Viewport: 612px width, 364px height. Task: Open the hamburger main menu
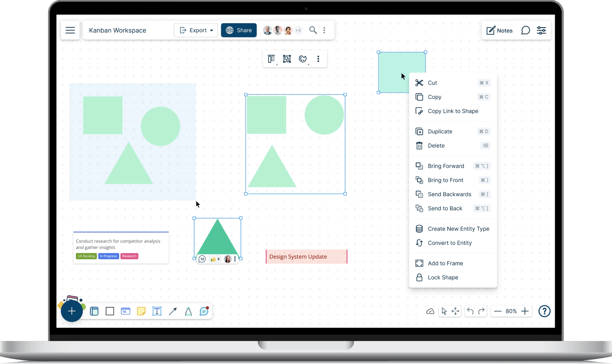[x=70, y=30]
